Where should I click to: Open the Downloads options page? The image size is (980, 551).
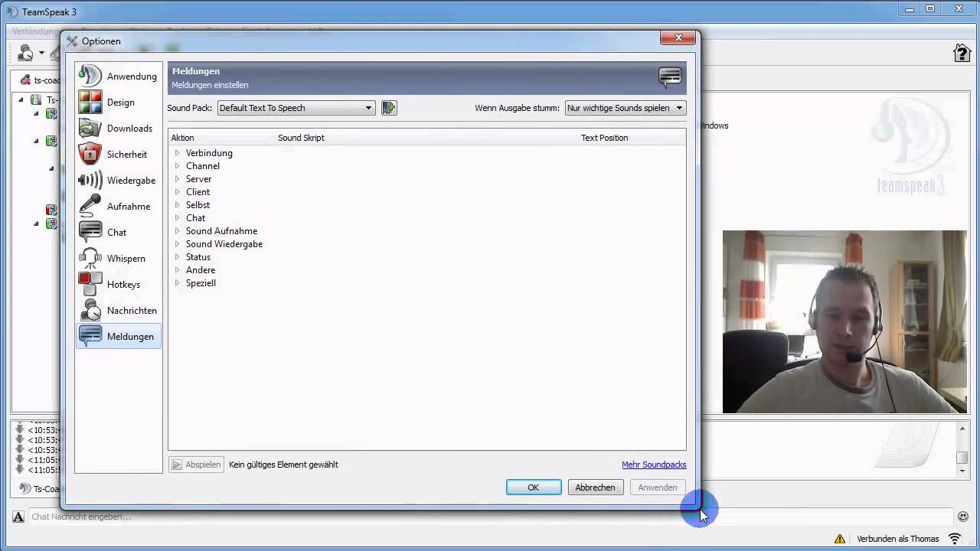[119, 128]
